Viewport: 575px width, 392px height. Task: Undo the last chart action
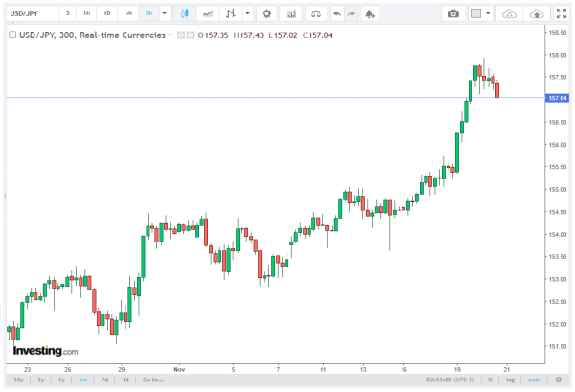point(336,13)
